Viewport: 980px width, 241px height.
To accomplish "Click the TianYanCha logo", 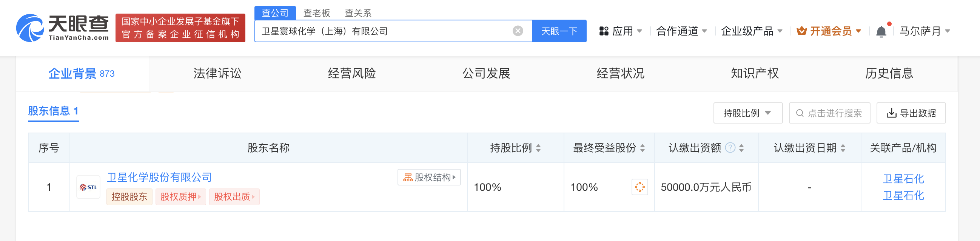I will (63, 28).
